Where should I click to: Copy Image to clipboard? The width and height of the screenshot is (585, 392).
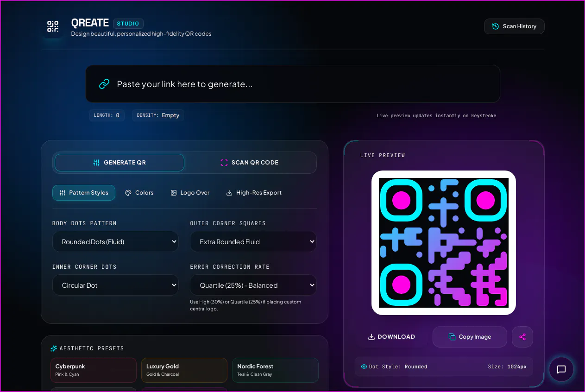pyautogui.click(x=470, y=337)
